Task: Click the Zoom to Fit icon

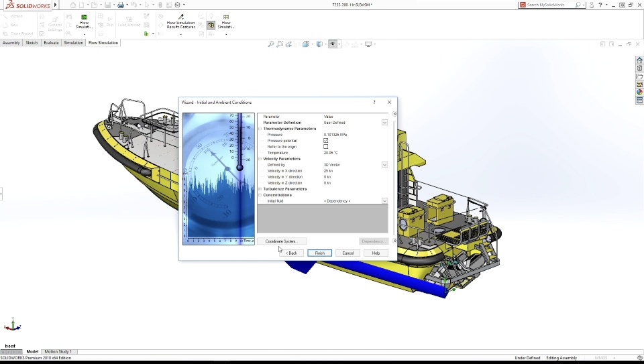Action: pyautogui.click(x=271, y=44)
